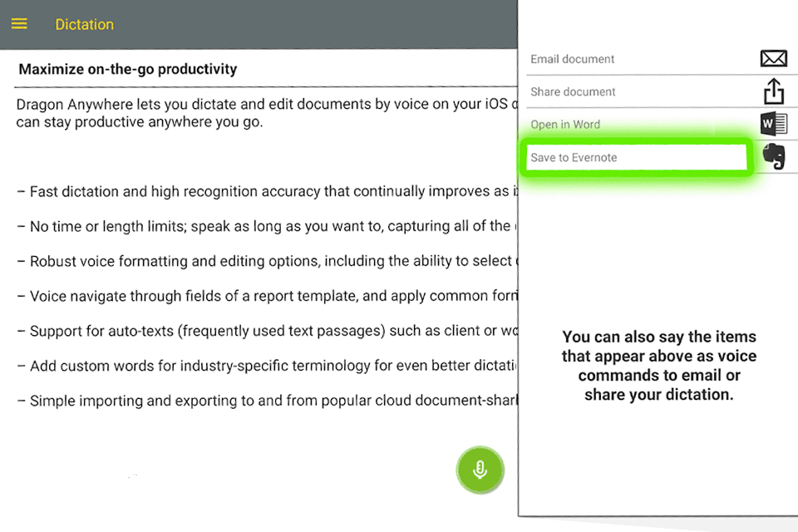Tap the green microphone dictation button

click(x=480, y=470)
